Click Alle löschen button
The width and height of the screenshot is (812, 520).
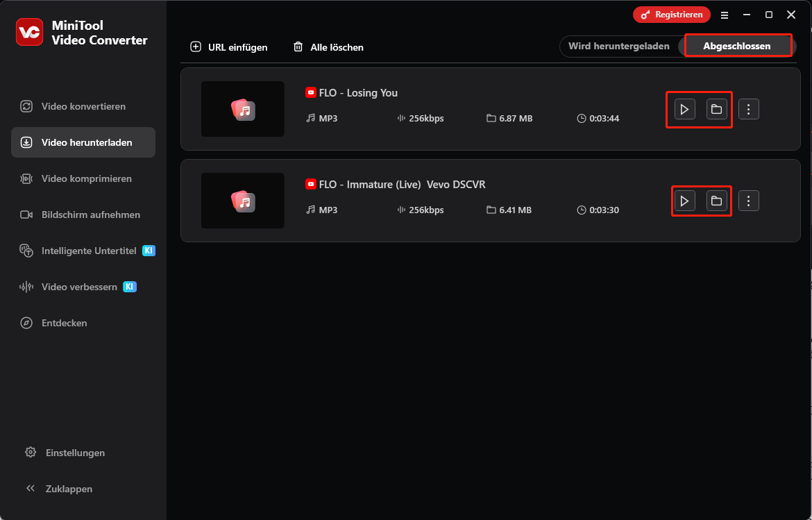[x=328, y=47]
